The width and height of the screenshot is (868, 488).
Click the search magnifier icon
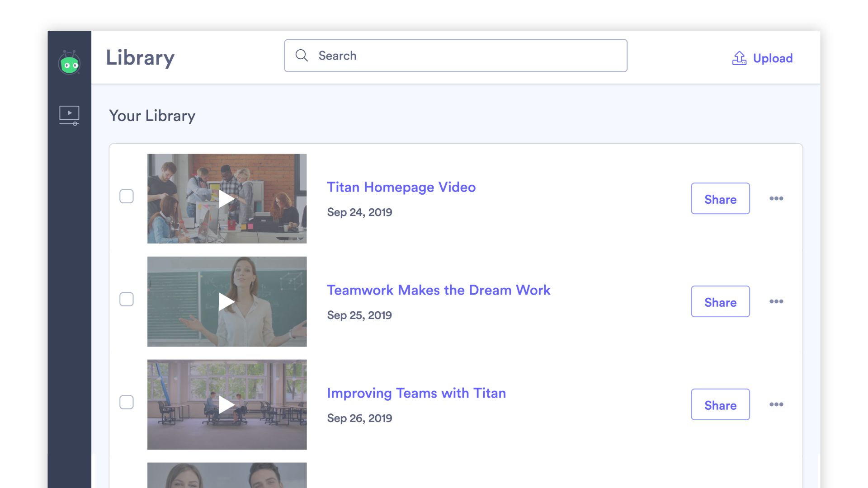(x=302, y=56)
